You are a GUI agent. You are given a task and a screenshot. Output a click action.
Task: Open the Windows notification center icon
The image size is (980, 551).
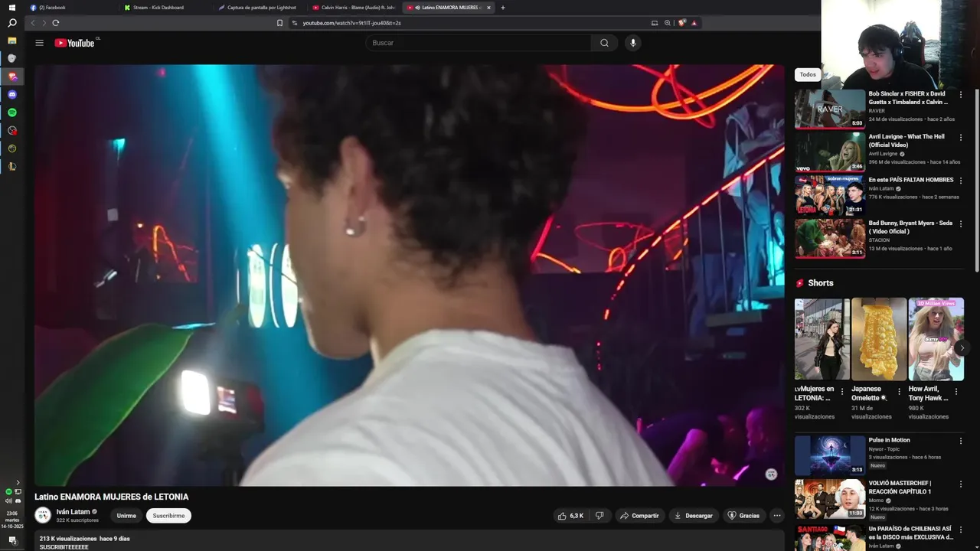(x=12, y=540)
